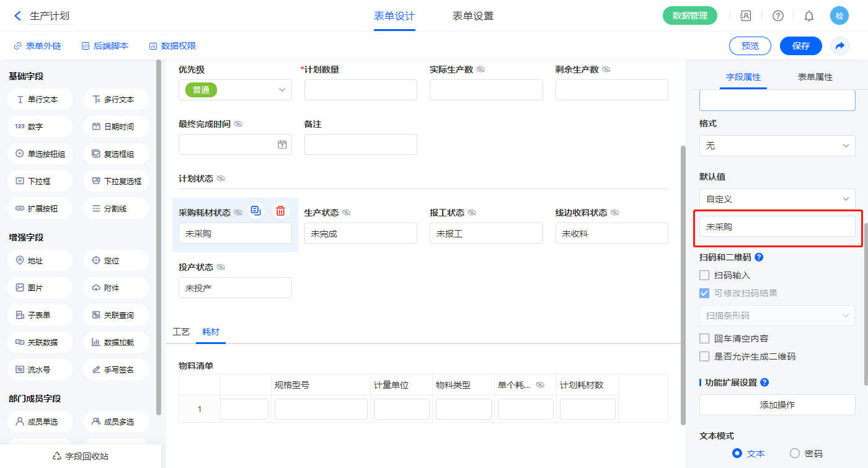Click the back arrow next to 生产计划
The image size is (868, 468).
point(17,16)
